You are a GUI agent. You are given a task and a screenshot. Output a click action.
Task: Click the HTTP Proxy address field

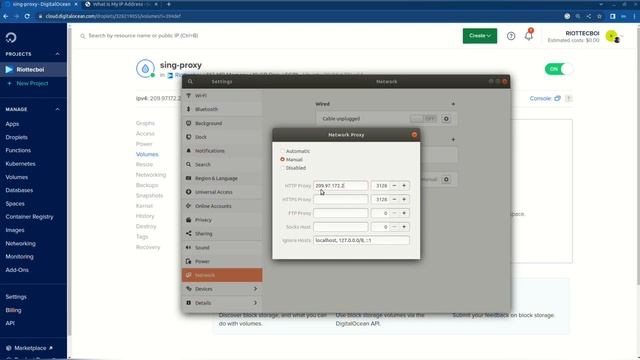(x=340, y=186)
